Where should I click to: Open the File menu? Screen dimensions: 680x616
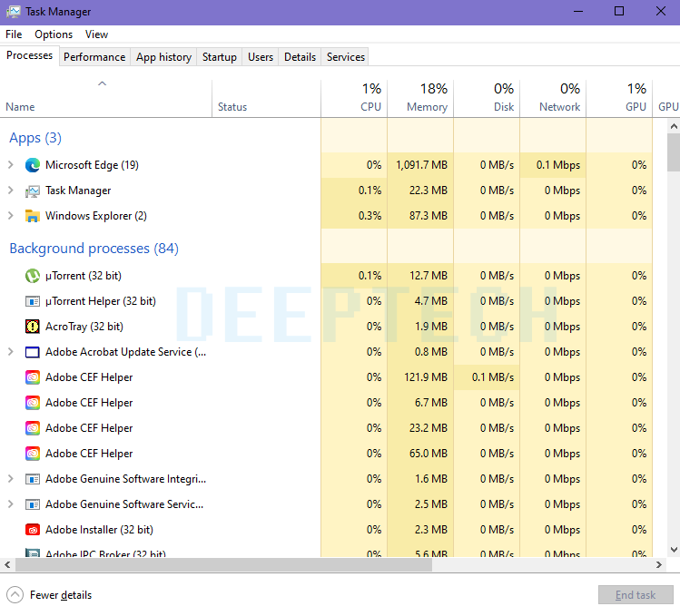14,34
